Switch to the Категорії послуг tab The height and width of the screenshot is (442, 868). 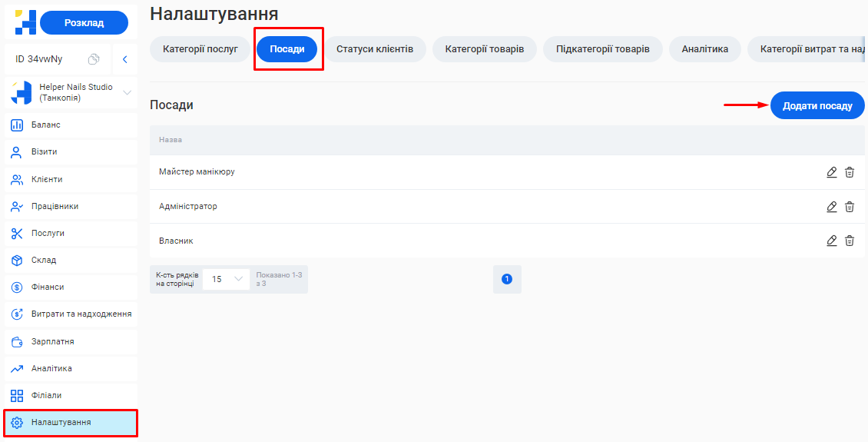[200, 49]
